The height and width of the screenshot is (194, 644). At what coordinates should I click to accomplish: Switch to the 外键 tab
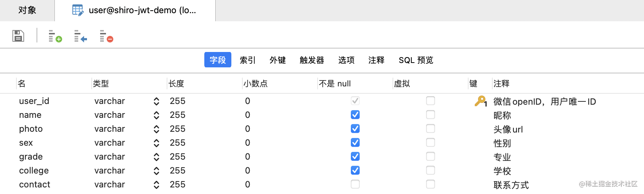point(277,60)
